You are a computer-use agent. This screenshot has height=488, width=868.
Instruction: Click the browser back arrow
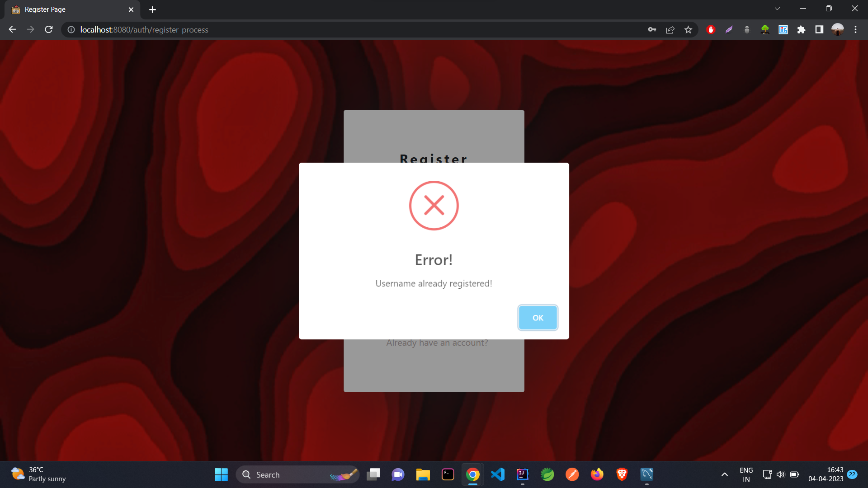tap(12, 29)
